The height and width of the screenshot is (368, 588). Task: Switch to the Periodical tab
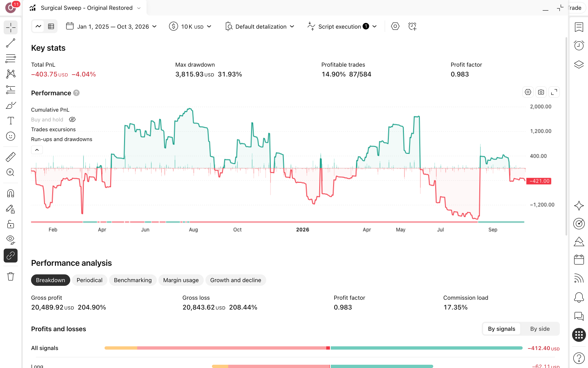click(x=89, y=280)
